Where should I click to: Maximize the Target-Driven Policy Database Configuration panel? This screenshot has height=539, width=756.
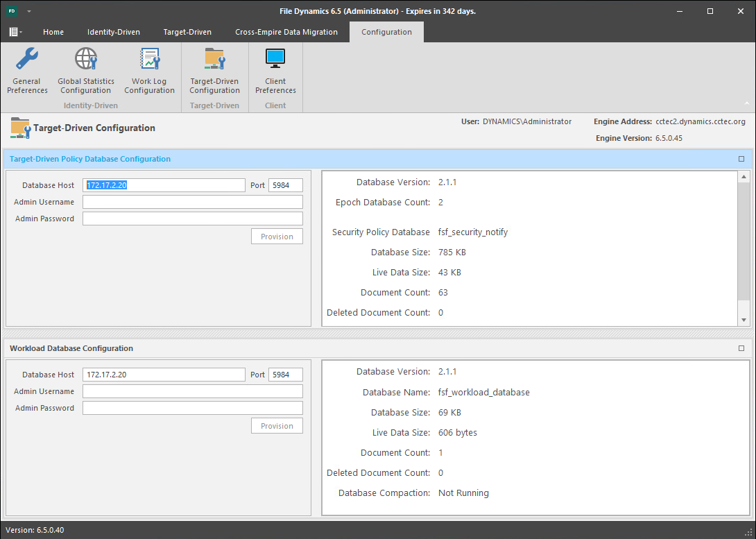741,159
